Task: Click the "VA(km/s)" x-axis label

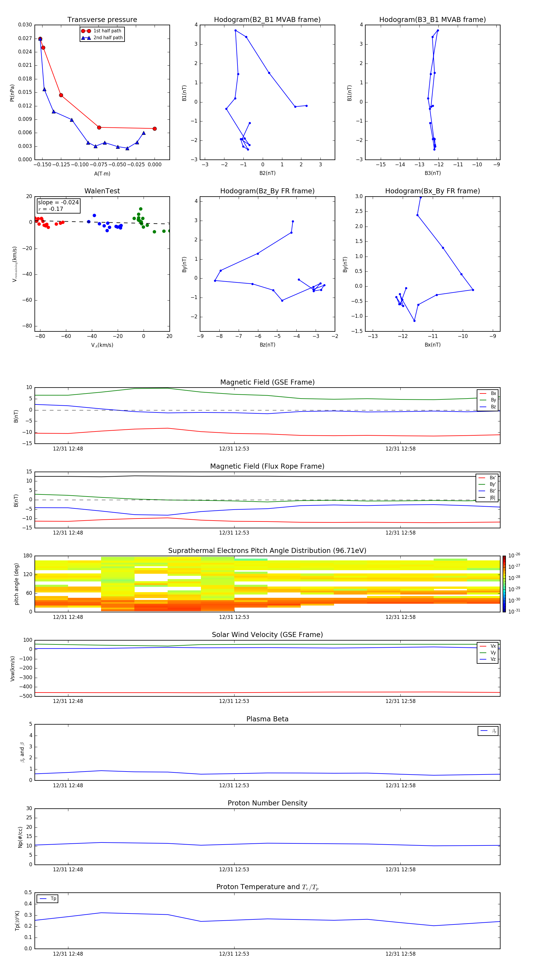Action: click(102, 345)
